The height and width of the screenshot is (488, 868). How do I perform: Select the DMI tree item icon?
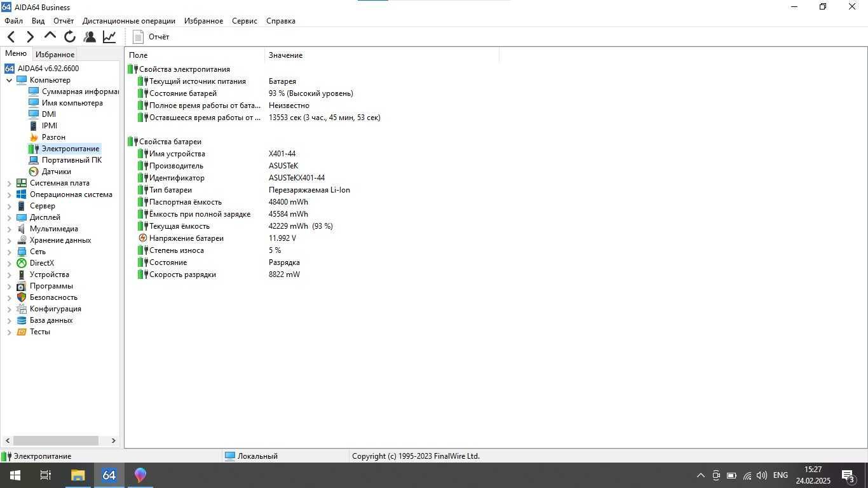[34, 114]
